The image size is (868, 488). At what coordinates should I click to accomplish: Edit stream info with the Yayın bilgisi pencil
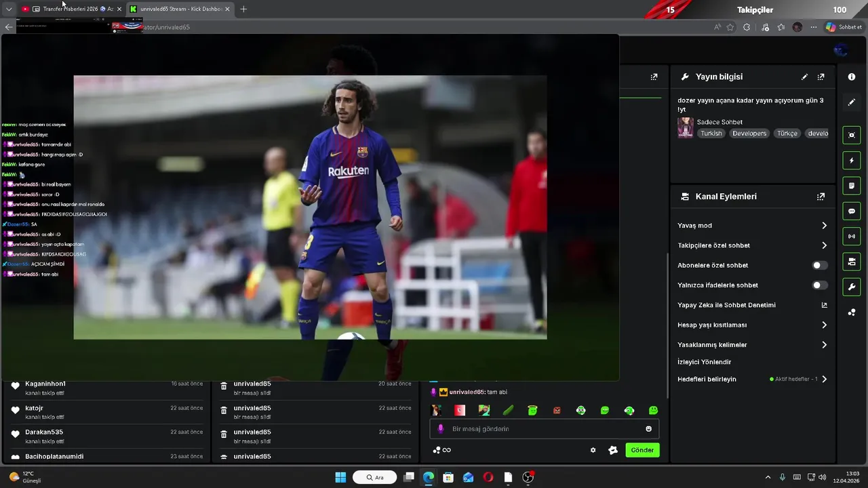[x=805, y=77]
